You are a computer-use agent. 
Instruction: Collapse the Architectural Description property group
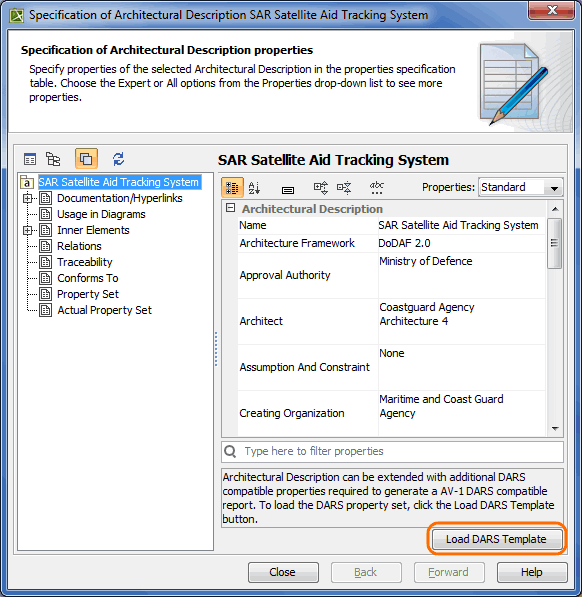coord(230,208)
